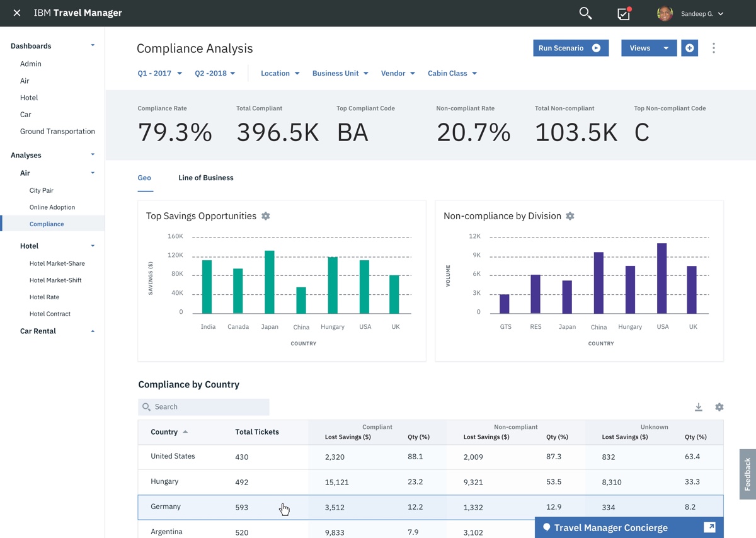Open the Feedback side tab

(747, 474)
